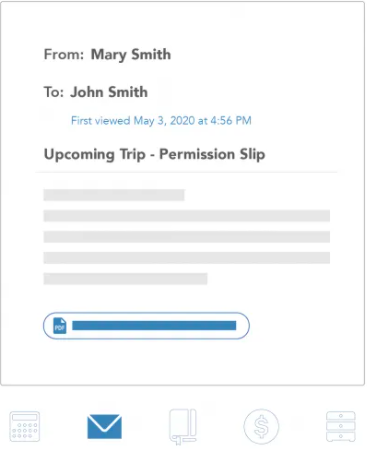Click the fourth gray body text line
Viewport: 367px width, 451px height.
coord(187,258)
